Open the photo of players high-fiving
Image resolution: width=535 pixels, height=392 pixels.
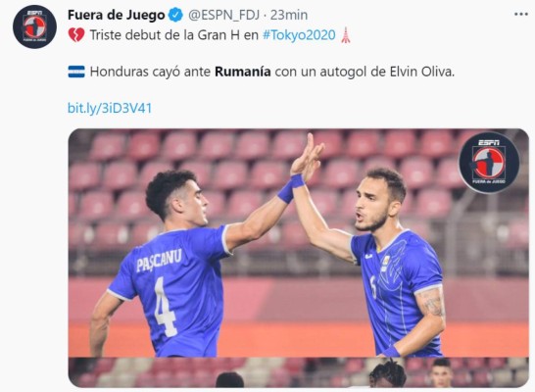pyautogui.click(x=299, y=243)
